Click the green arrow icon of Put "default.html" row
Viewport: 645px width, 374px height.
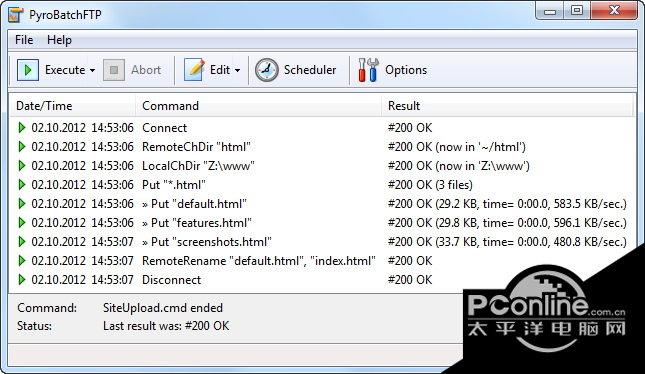[22, 204]
